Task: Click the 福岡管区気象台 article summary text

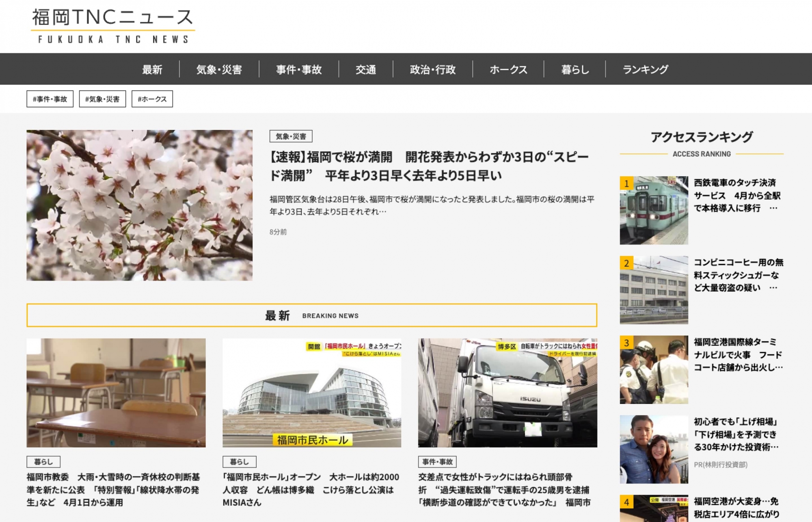Action: 432,205
